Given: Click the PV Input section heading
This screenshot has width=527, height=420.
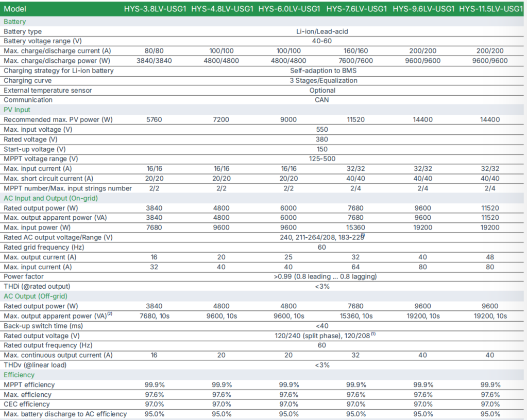Looking at the screenshot, I should click(x=17, y=110).
